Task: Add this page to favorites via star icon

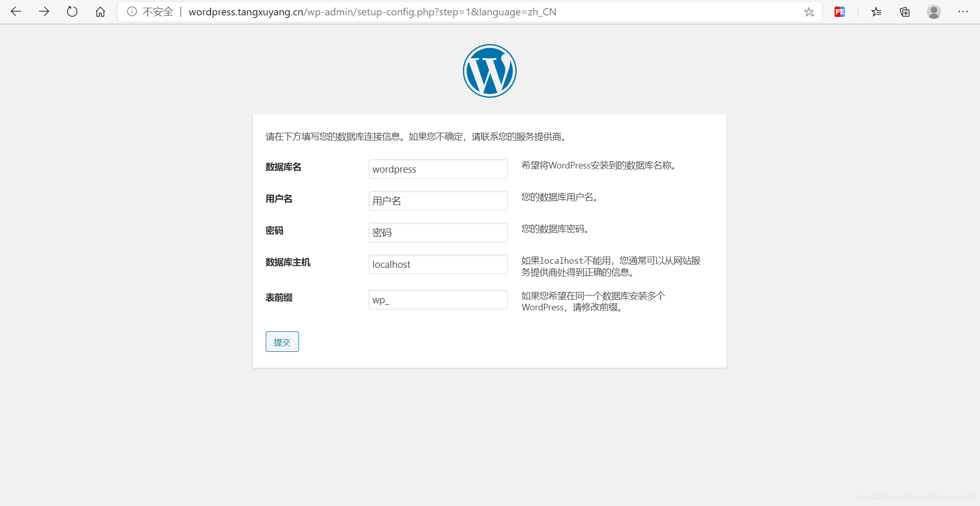Action: click(809, 12)
